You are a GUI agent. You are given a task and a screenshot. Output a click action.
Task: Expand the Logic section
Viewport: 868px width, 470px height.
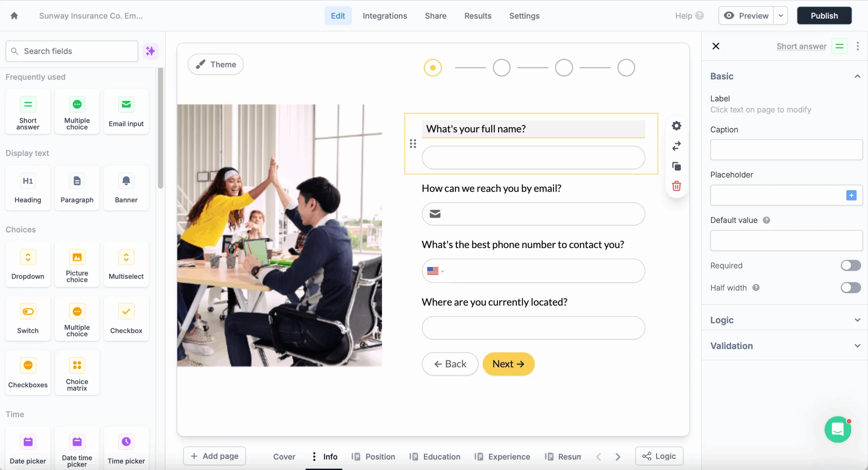857,320
